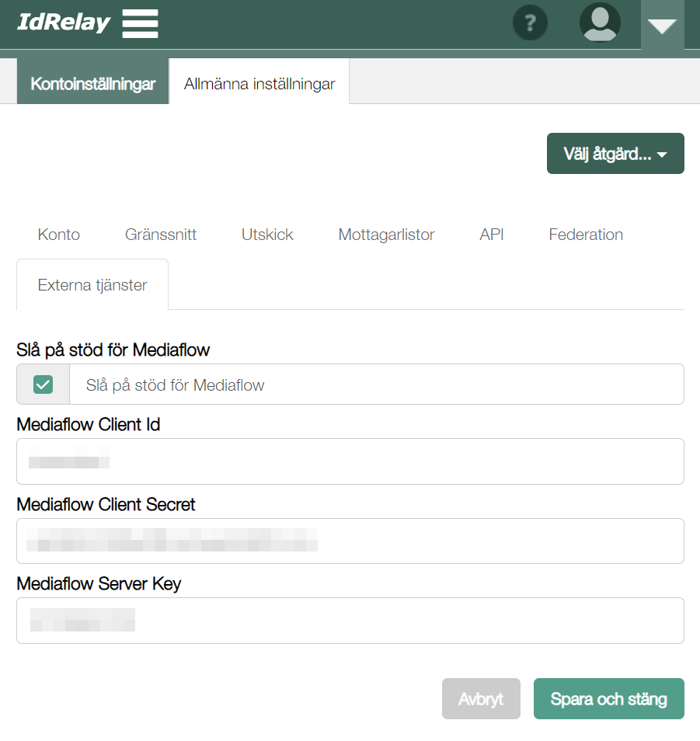Open the hamburger menu next to IdRelay
The height and width of the screenshot is (741, 700).
pos(140,23)
